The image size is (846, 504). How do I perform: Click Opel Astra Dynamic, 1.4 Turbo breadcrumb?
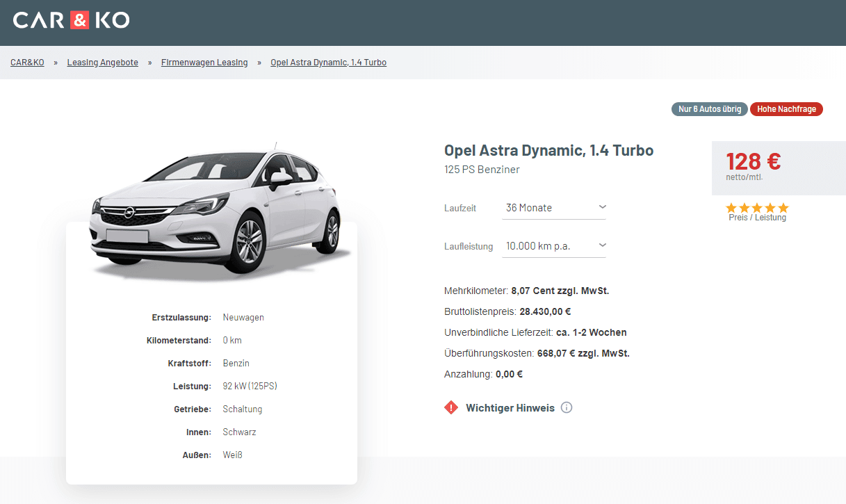click(329, 63)
